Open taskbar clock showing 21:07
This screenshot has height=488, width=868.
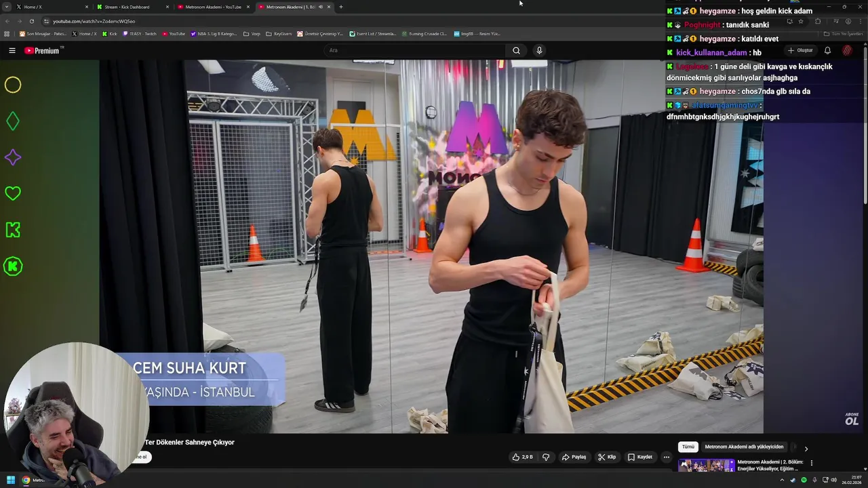(852, 480)
